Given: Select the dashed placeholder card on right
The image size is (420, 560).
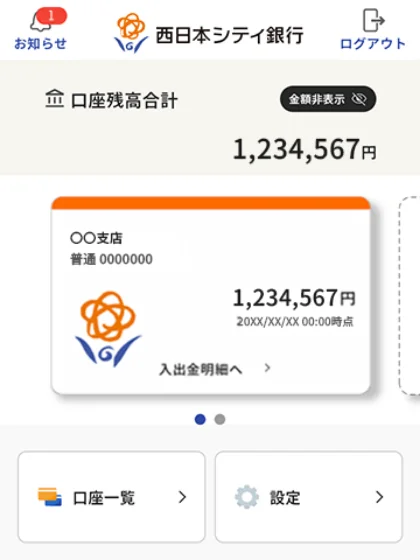Looking at the screenshot, I should 409,295.
